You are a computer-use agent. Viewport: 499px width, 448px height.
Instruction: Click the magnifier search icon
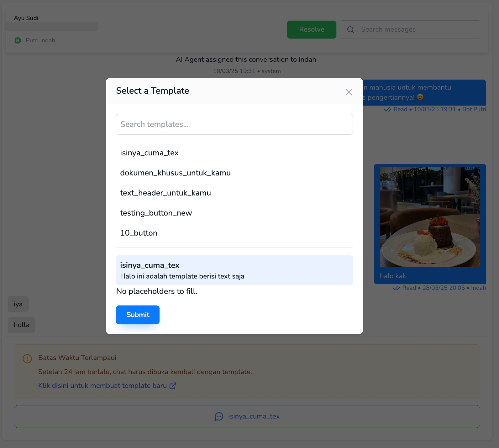(x=350, y=30)
